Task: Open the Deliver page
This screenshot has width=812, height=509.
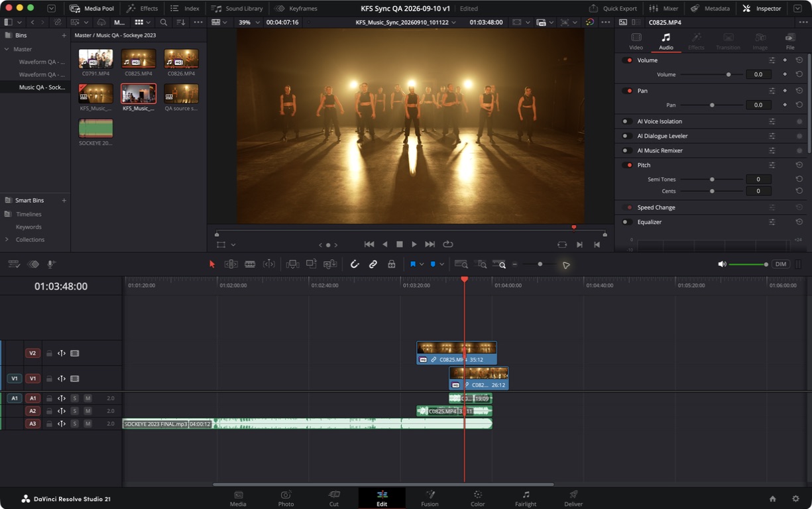Action: pyautogui.click(x=573, y=498)
